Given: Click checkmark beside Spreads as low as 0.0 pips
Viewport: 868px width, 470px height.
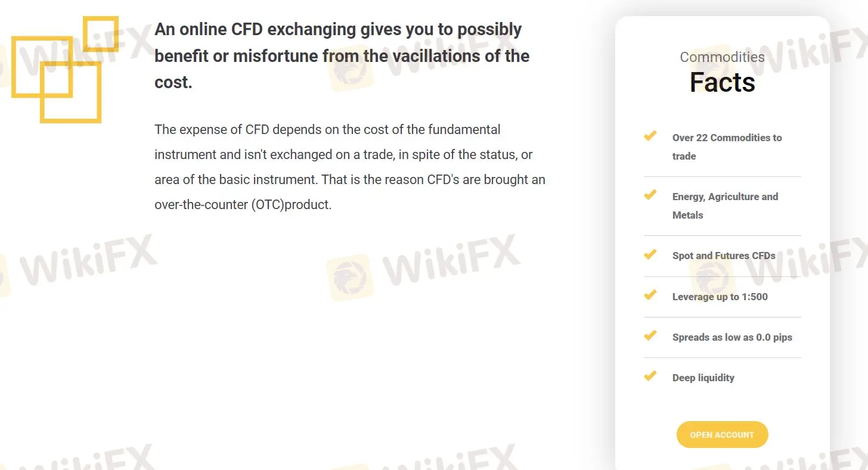Looking at the screenshot, I should click(650, 336).
